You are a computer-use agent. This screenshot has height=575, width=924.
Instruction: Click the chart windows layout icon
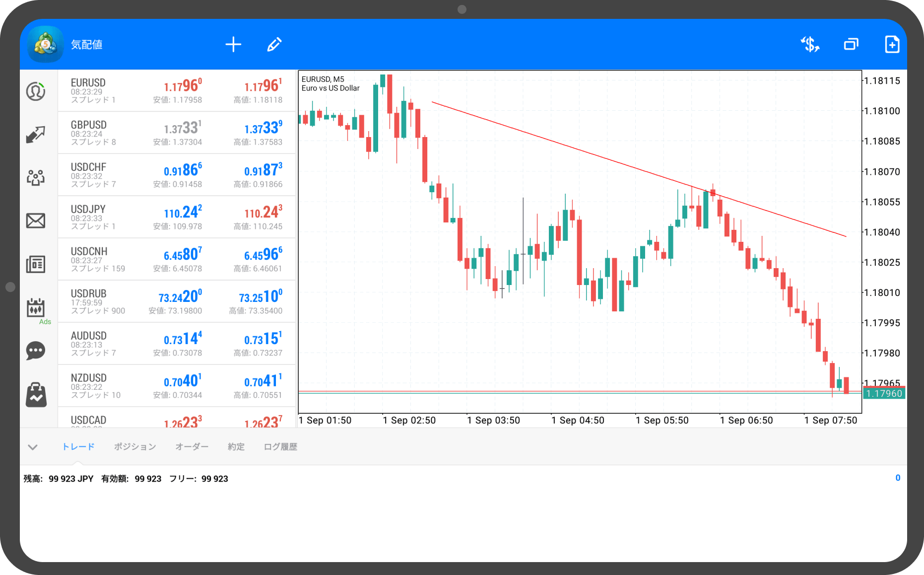(x=851, y=45)
